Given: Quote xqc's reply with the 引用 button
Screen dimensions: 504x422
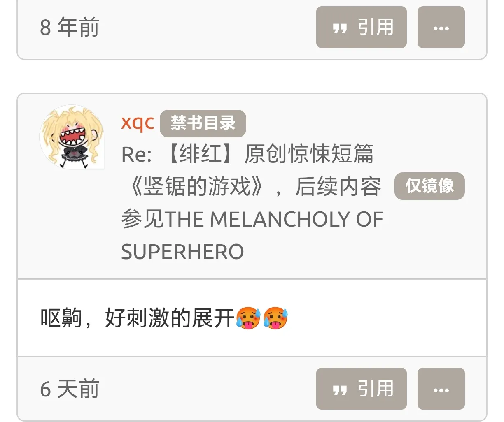Looking at the screenshot, I should pos(361,389).
